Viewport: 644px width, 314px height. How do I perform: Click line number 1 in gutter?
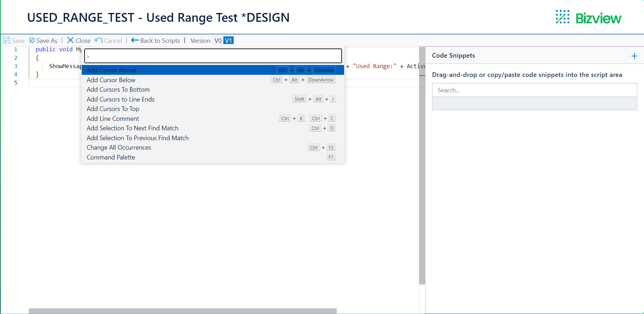[16, 50]
